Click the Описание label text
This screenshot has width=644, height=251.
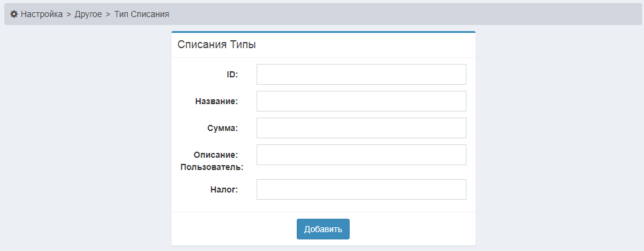point(215,155)
